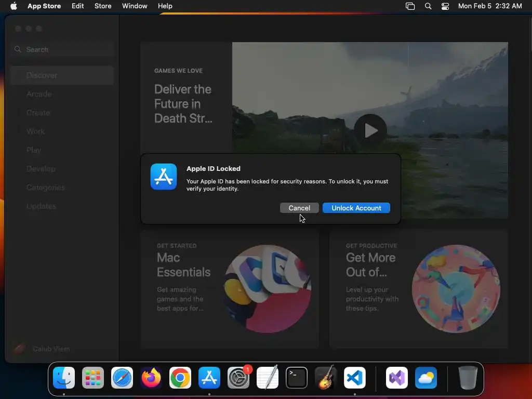Click the magnifier icon in search field
Viewport: 532px width, 399px height.
click(x=18, y=49)
